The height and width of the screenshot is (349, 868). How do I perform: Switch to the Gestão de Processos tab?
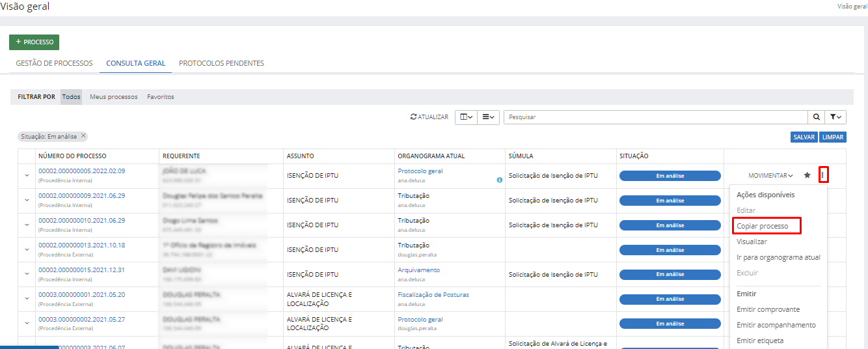point(54,63)
